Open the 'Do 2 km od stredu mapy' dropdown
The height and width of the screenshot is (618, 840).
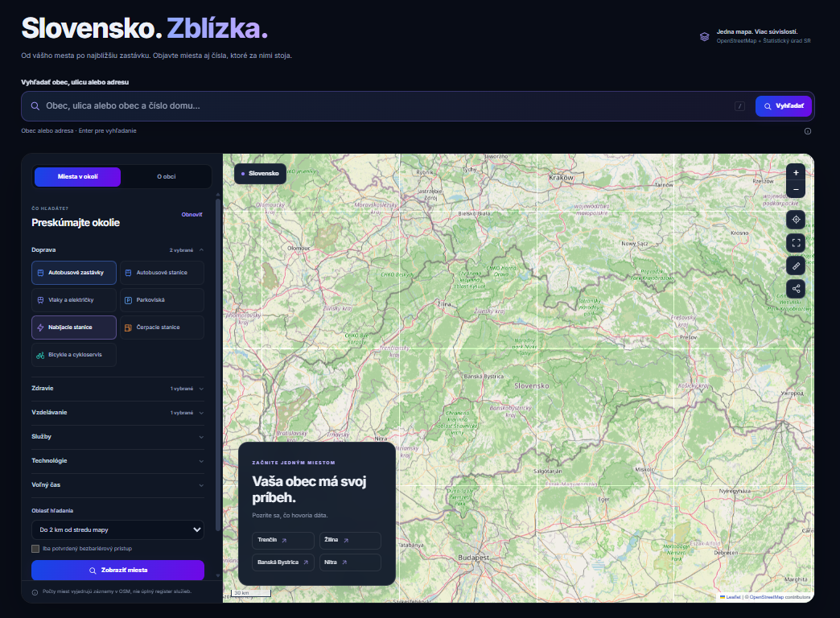pos(117,529)
